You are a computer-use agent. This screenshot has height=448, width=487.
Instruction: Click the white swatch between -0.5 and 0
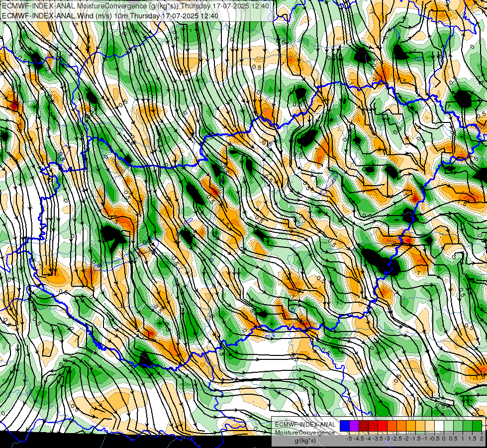coord(439,426)
